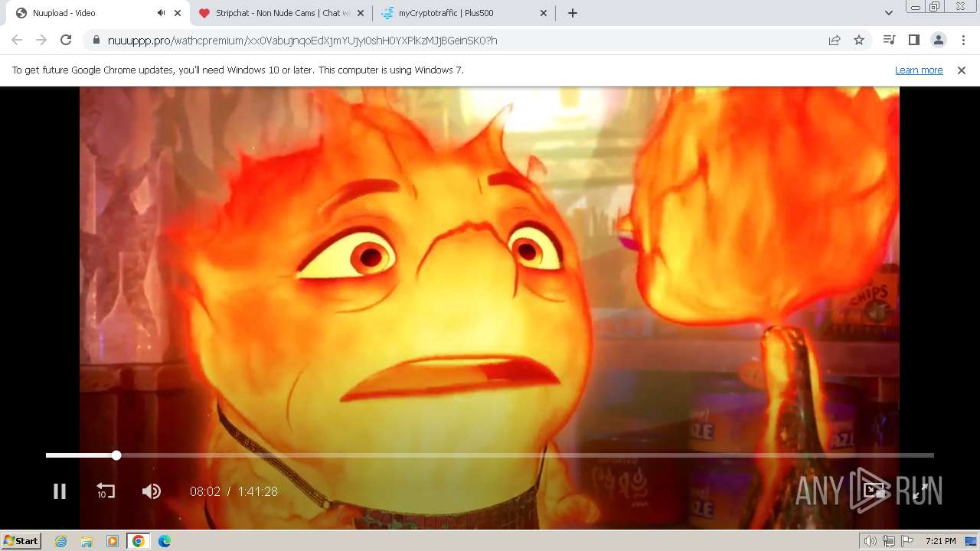
Task: Switch to the Stripchat tab
Action: pos(282,13)
